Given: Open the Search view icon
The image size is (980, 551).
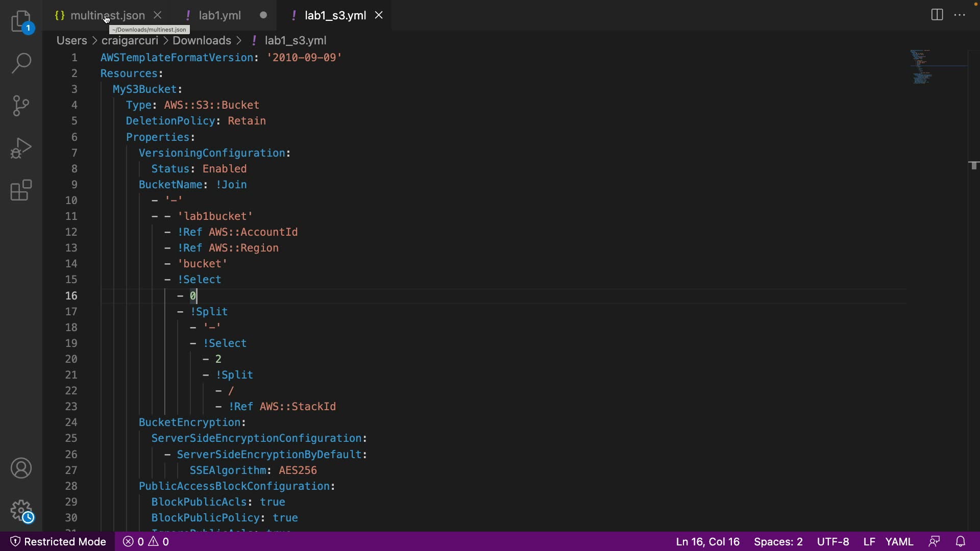Looking at the screenshot, I should [21, 63].
